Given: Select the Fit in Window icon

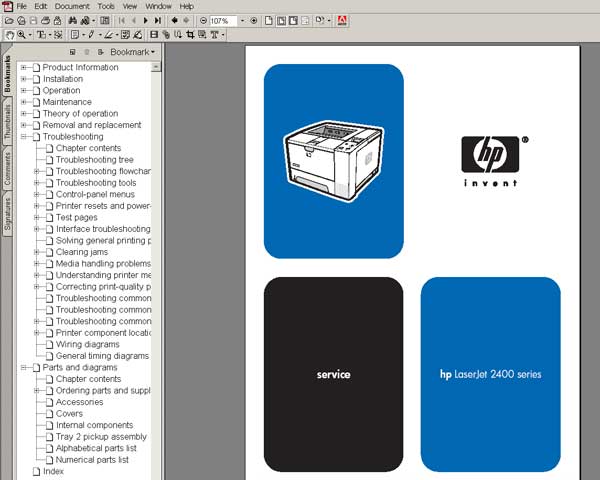Looking at the screenshot, I should pyautogui.click(x=281, y=21).
